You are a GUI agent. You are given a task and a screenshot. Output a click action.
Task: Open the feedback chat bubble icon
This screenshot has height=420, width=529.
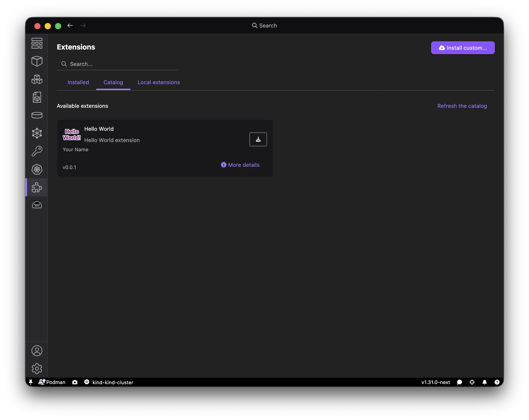tap(459, 382)
